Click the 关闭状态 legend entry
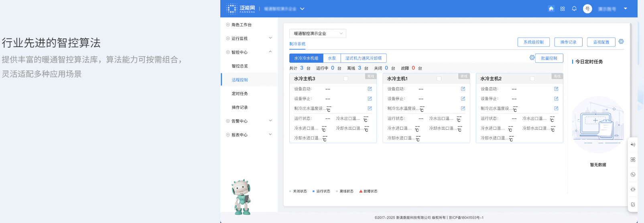 point(298,191)
